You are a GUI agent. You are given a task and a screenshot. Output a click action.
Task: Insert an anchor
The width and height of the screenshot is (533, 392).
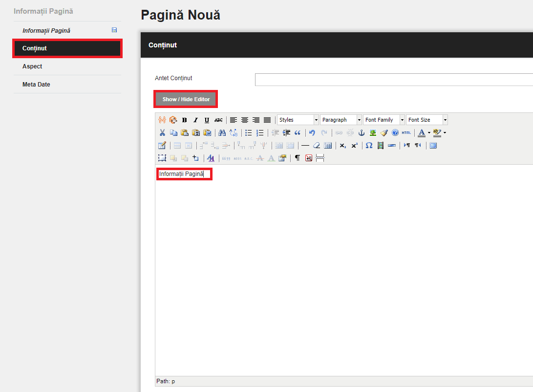click(362, 132)
